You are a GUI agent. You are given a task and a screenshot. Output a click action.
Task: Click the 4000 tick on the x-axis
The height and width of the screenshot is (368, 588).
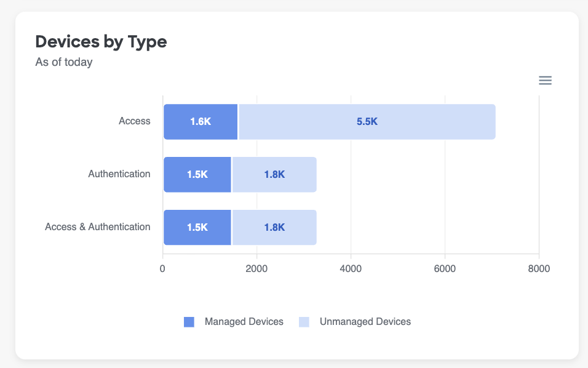click(x=351, y=269)
